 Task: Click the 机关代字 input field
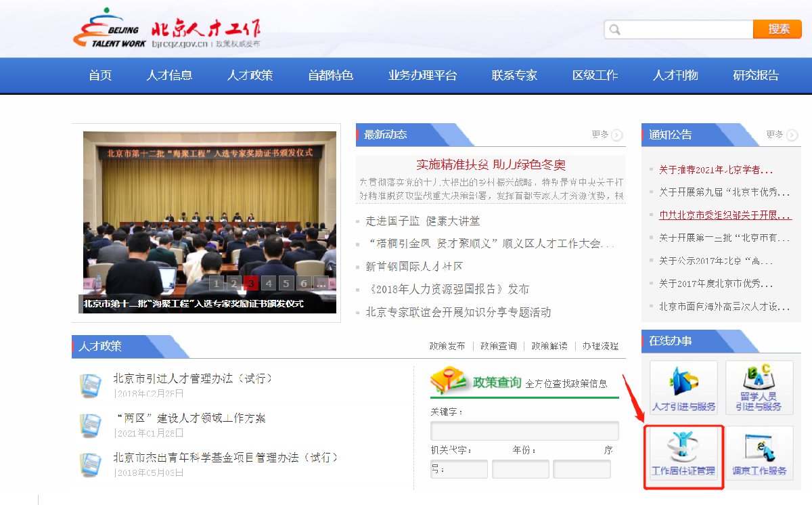(459, 469)
